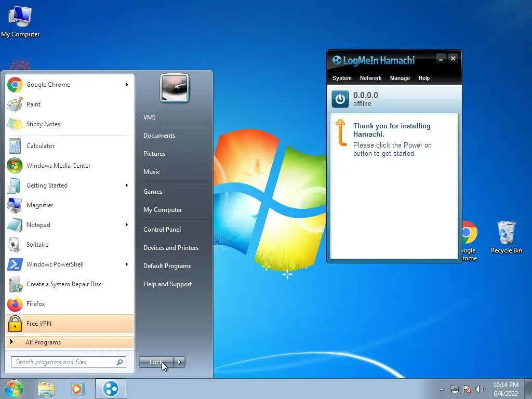
Task: Open the Manage menu in Hamachi
Action: click(x=400, y=78)
